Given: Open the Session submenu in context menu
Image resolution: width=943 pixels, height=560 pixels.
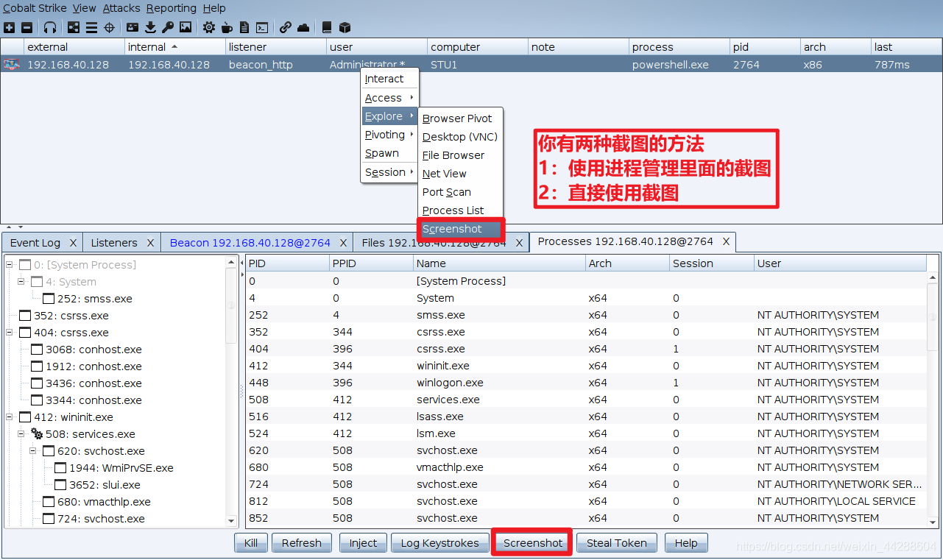Looking at the screenshot, I should [x=389, y=172].
